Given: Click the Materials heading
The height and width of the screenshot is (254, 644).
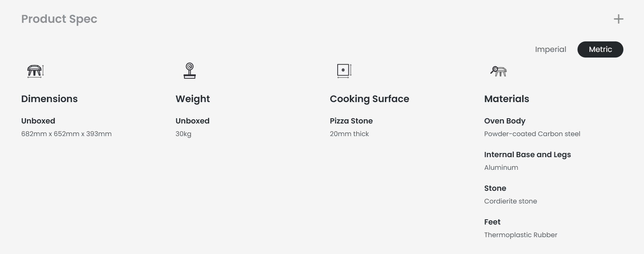Looking at the screenshot, I should (506, 99).
